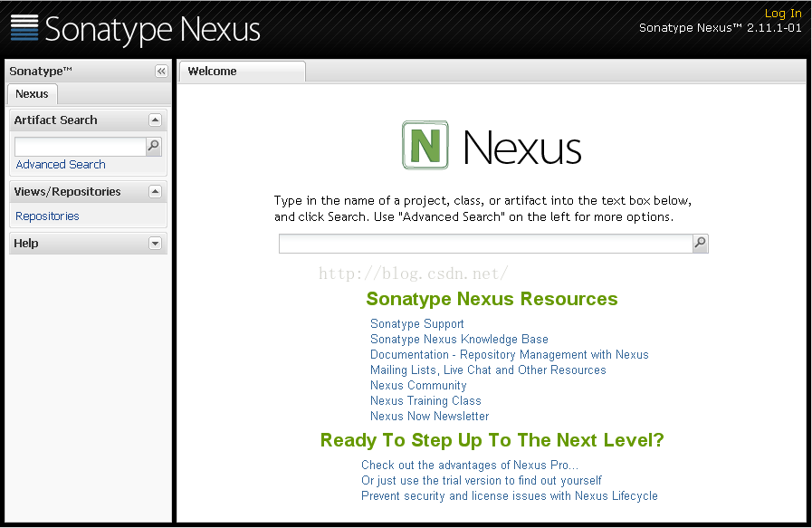
Task: Open the trial version link
Action: [x=482, y=480]
